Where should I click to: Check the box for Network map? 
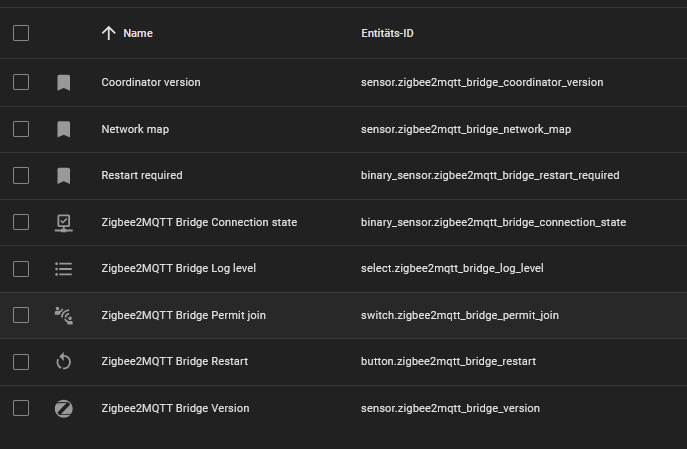pyautogui.click(x=21, y=129)
